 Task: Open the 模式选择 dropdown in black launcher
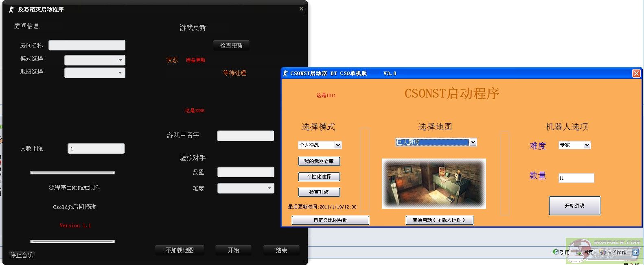(95, 60)
